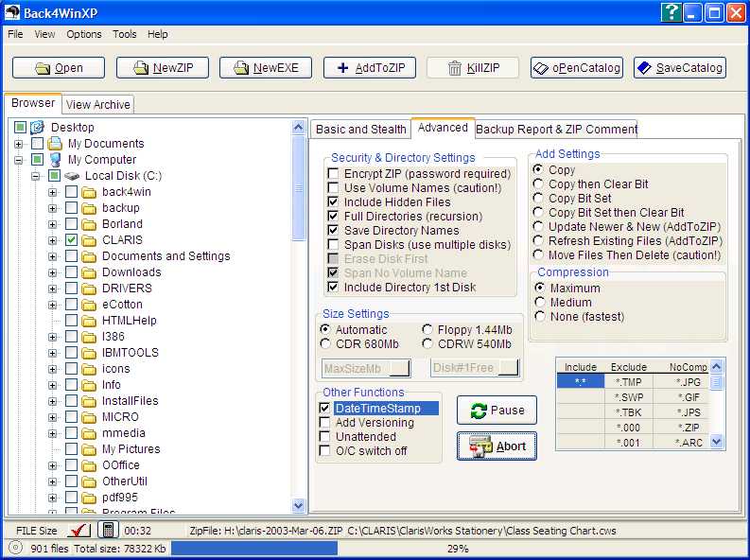Choose CDR 680Mb size option
The image size is (750, 560).
[325, 343]
